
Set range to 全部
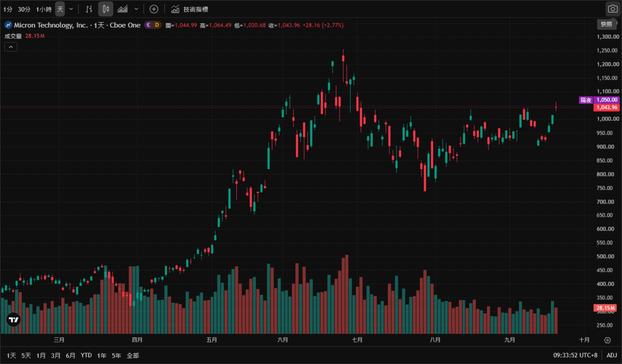point(133,355)
